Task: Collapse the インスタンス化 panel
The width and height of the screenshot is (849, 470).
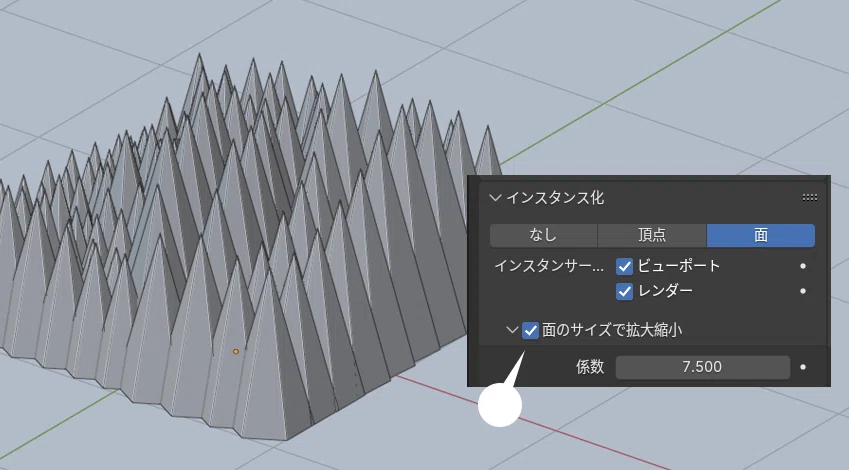Action: 495,198
